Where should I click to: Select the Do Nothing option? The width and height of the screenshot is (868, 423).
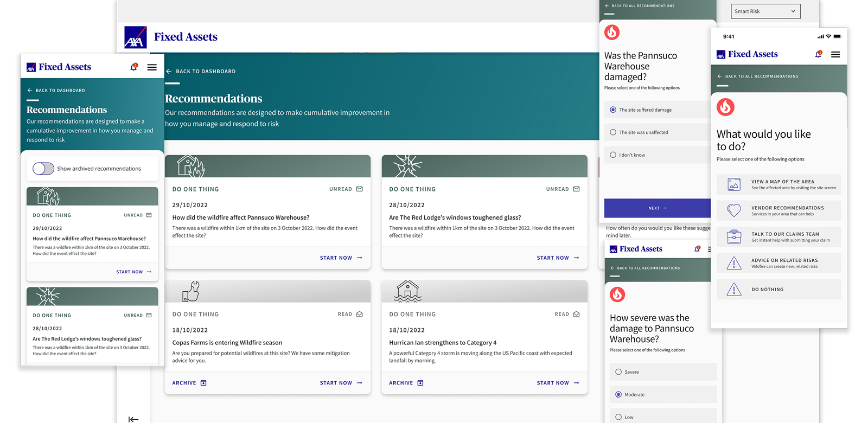tap(778, 290)
